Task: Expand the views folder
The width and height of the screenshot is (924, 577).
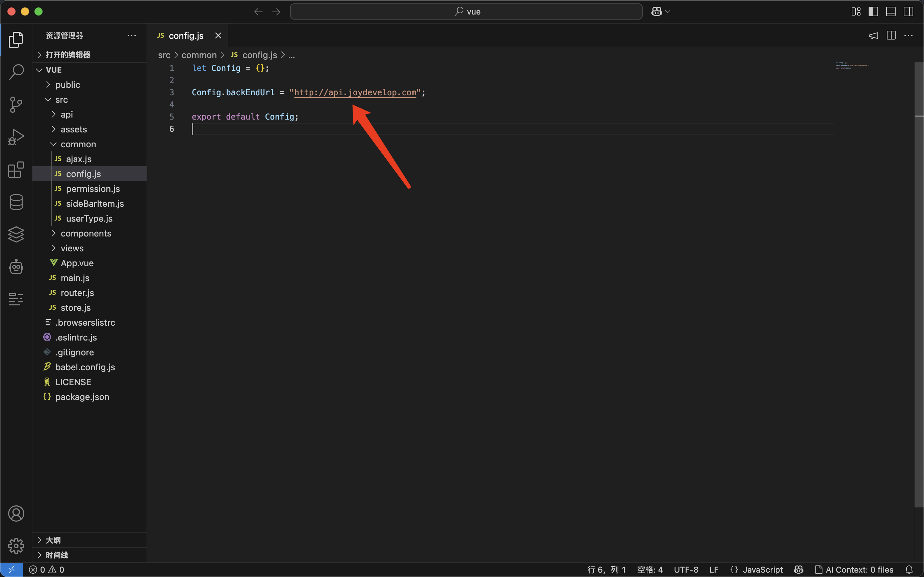Action: [x=89, y=248]
